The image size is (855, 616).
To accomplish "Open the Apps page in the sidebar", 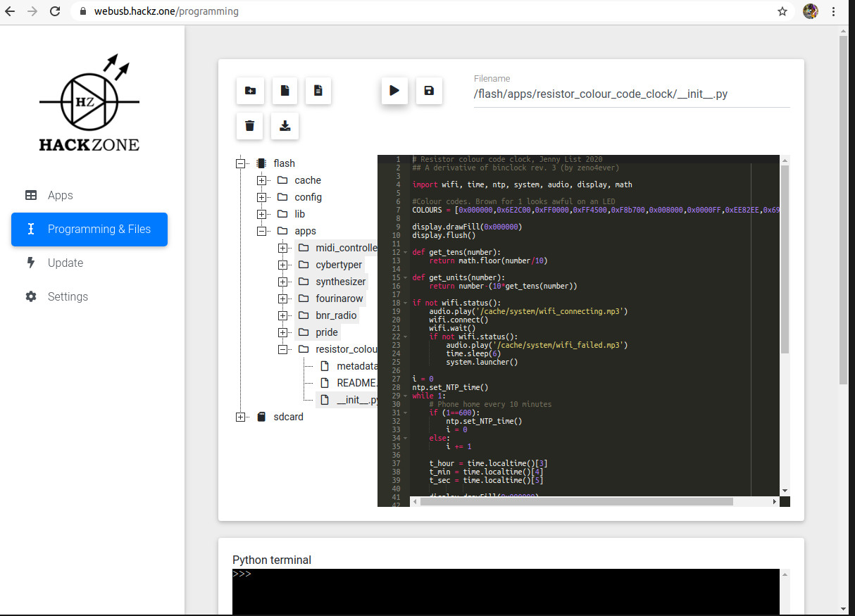I will pos(60,196).
